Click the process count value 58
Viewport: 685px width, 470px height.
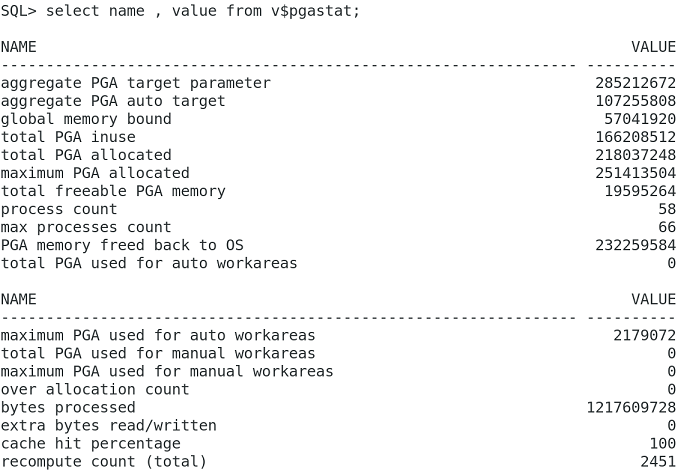coord(667,209)
